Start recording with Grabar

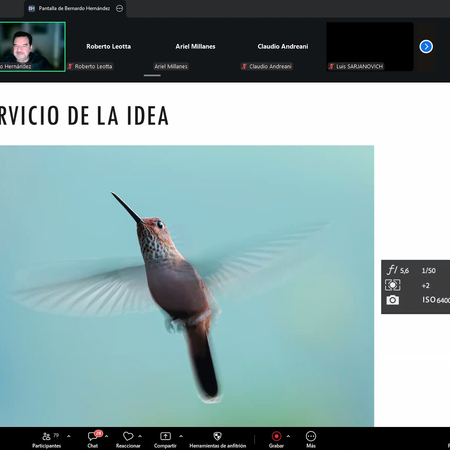(x=276, y=440)
